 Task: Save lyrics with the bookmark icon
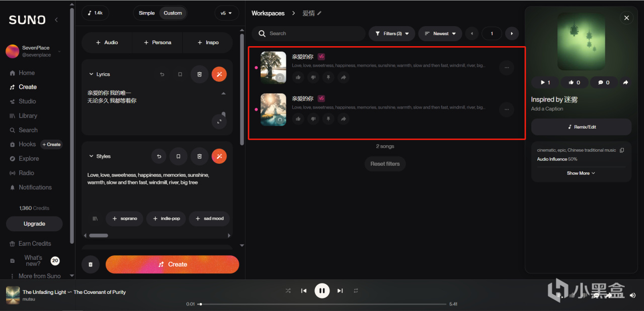click(x=180, y=74)
